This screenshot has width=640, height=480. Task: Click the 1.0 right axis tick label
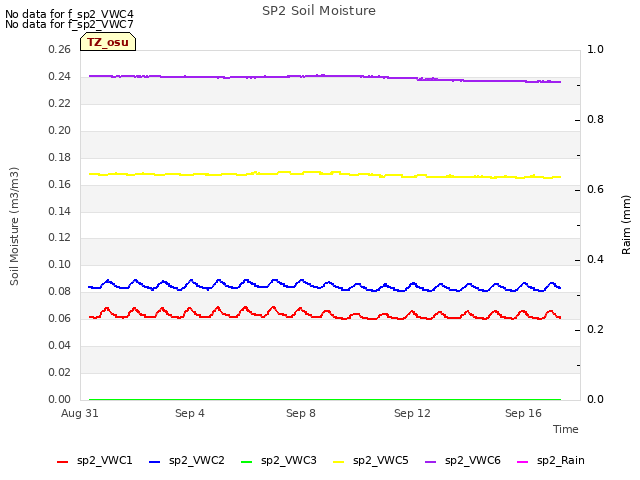(x=595, y=49)
